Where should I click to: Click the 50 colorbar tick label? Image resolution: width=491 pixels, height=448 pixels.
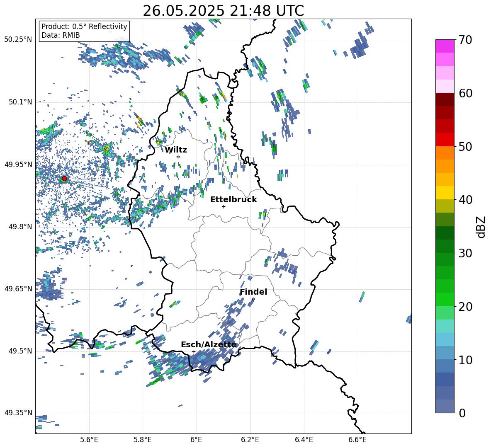pyautogui.click(x=465, y=147)
